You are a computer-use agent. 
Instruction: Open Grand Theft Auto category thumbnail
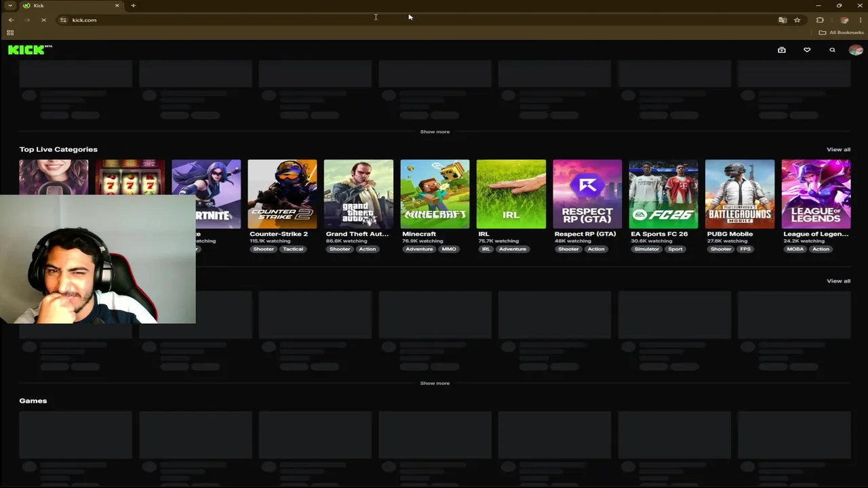tap(359, 194)
